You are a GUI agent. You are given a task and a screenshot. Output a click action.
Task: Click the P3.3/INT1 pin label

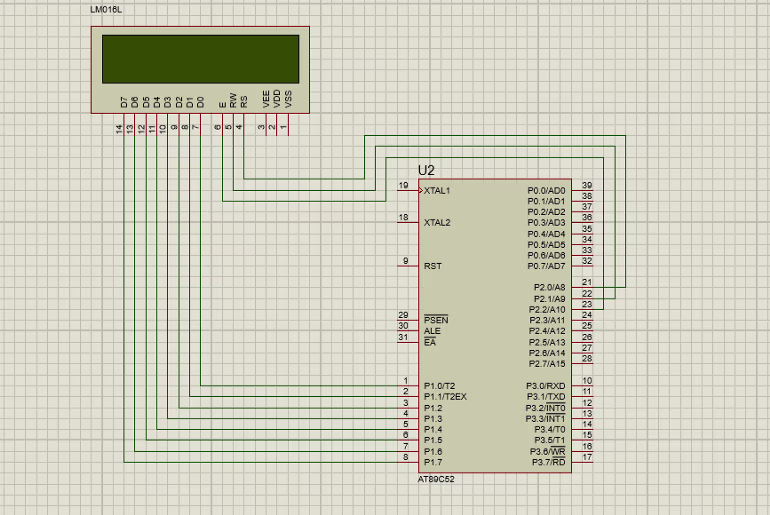tap(546, 418)
